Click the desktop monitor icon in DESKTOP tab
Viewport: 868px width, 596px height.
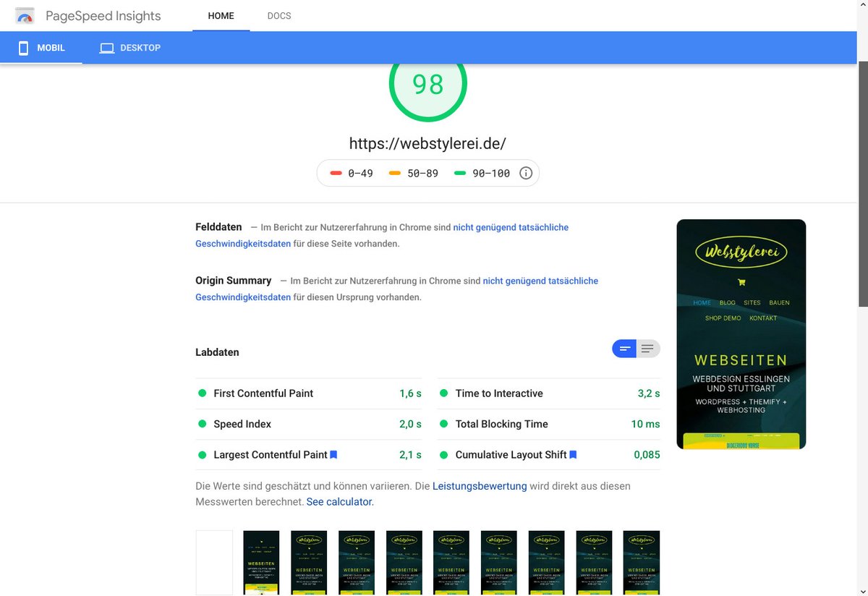coord(107,48)
